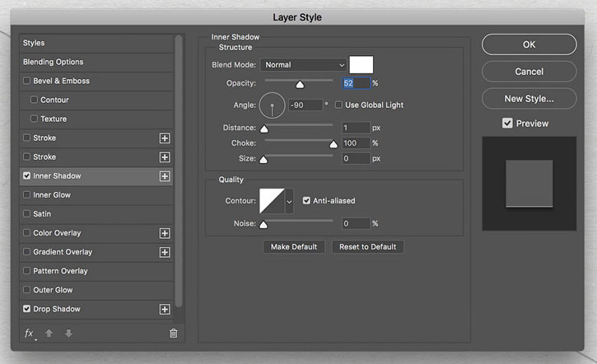Click the New Style... button
The image size is (597, 364).
point(529,99)
